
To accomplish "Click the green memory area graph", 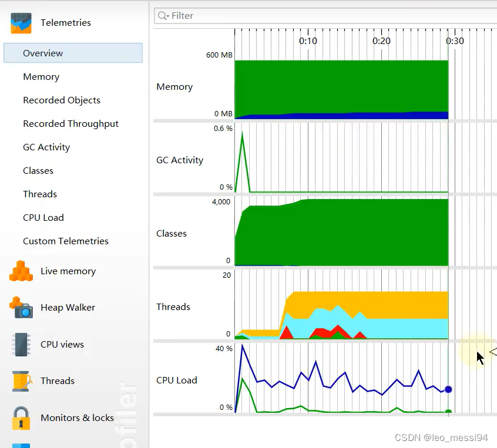I will [341, 86].
